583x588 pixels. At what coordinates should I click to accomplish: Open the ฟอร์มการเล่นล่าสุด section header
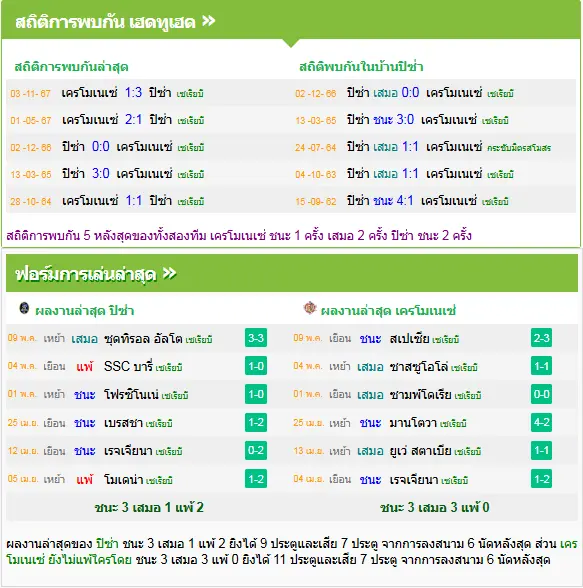tap(292, 273)
